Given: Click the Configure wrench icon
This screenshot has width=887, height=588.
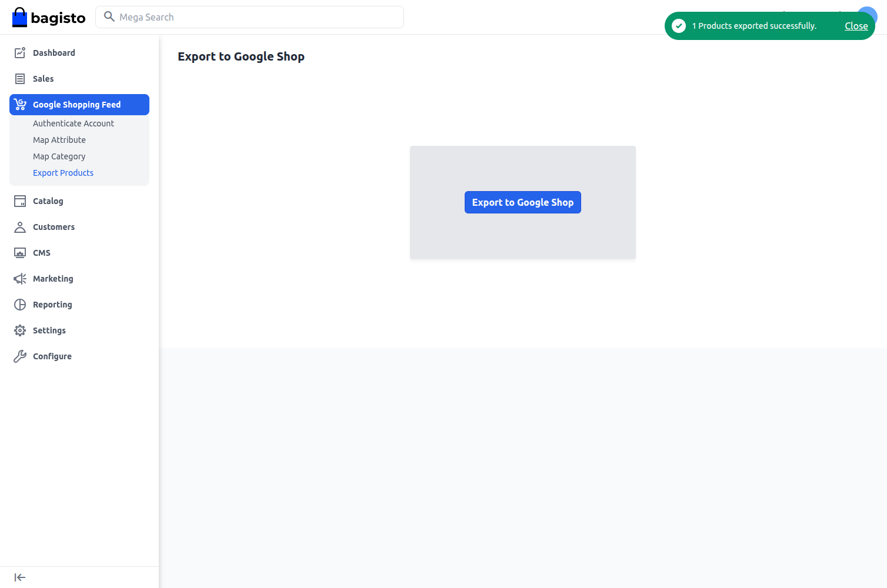Looking at the screenshot, I should tap(19, 356).
